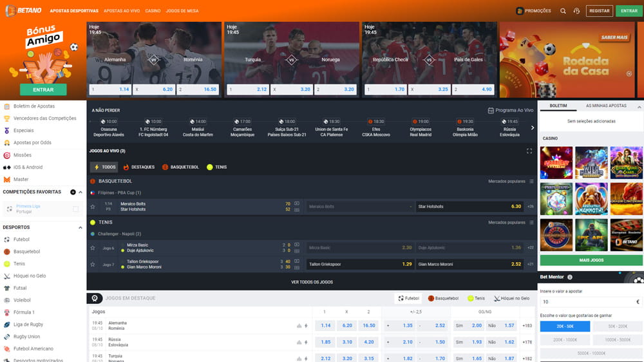Open Vencedores das Competições in sidebar

click(x=45, y=119)
